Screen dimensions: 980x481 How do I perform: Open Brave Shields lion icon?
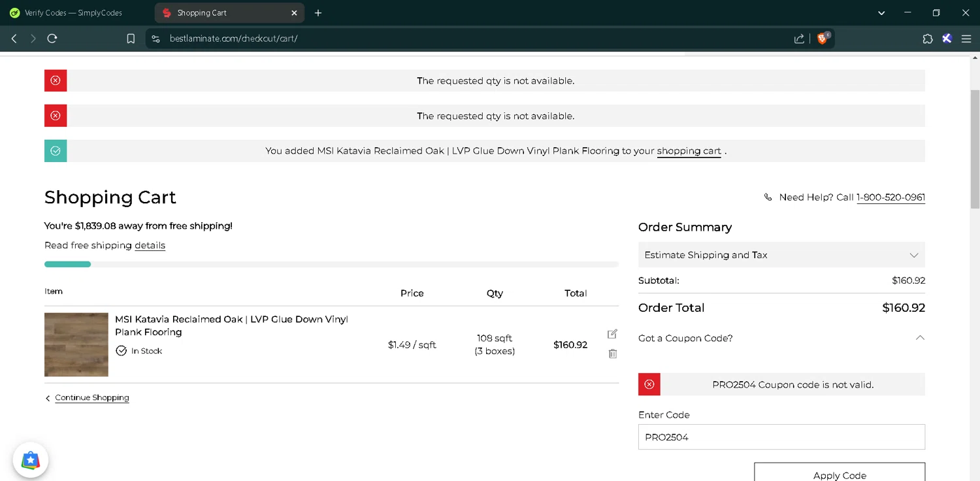823,39
